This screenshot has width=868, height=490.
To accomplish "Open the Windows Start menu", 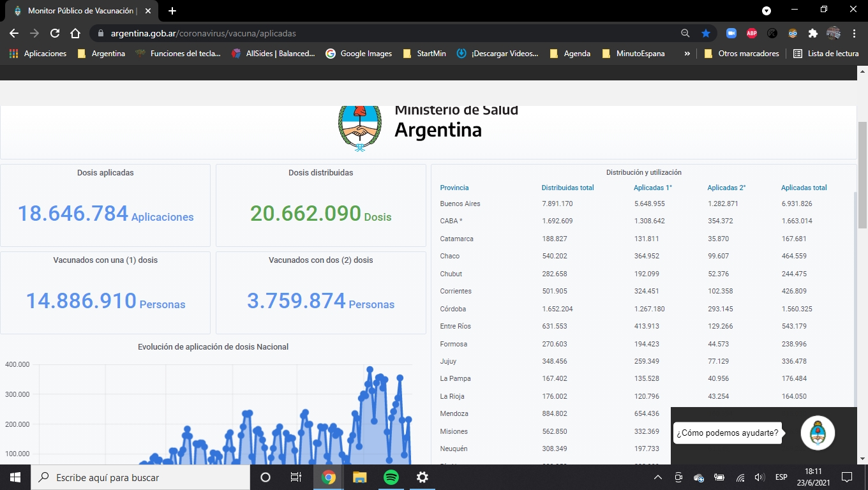I will point(15,477).
